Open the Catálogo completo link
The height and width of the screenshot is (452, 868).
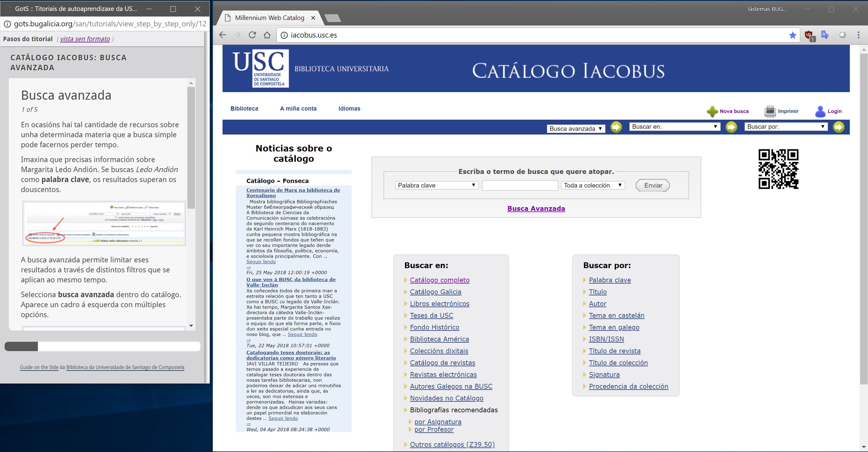(439, 280)
